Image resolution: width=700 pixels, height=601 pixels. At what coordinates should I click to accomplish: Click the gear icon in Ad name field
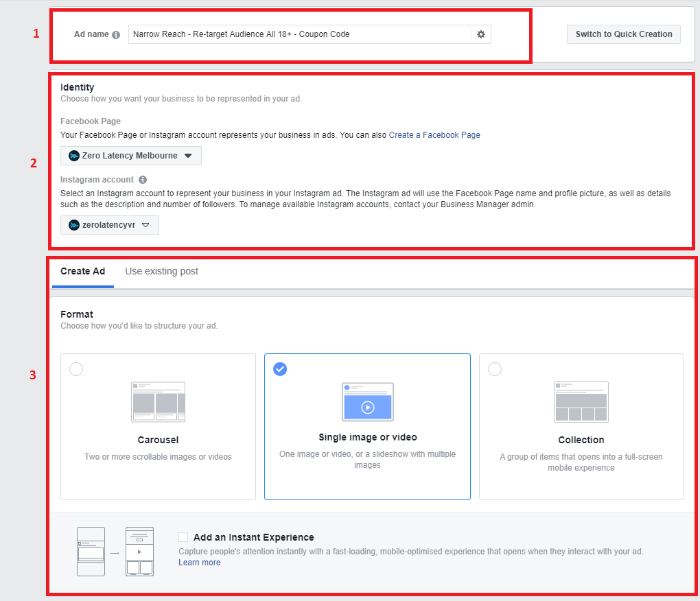481,34
